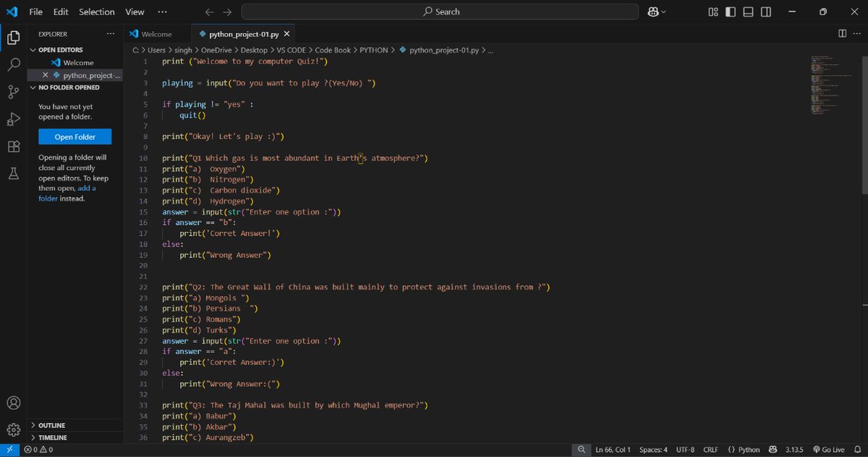The width and height of the screenshot is (868, 457).
Task: Open the Extensions view
Action: click(x=13, y=147)
